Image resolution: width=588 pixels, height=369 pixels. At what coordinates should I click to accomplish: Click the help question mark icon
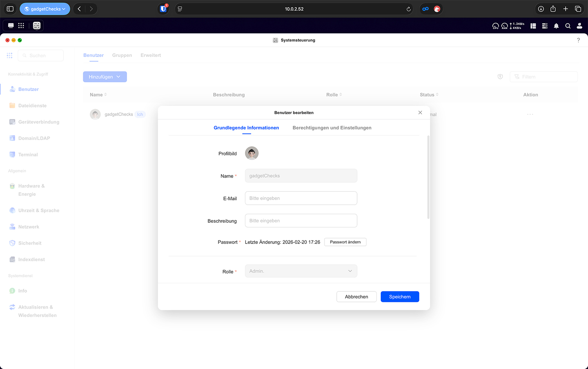click(x=578, y=40)
